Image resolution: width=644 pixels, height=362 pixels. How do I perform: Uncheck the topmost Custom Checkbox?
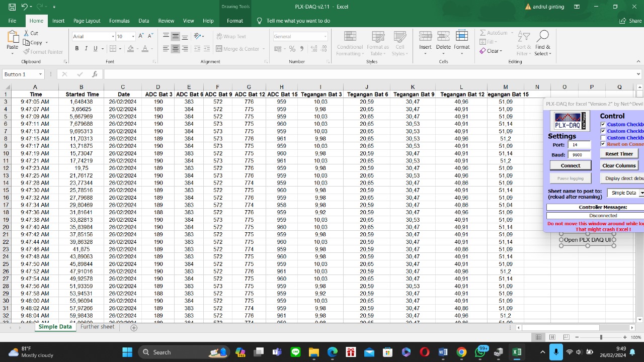(603, 124)
